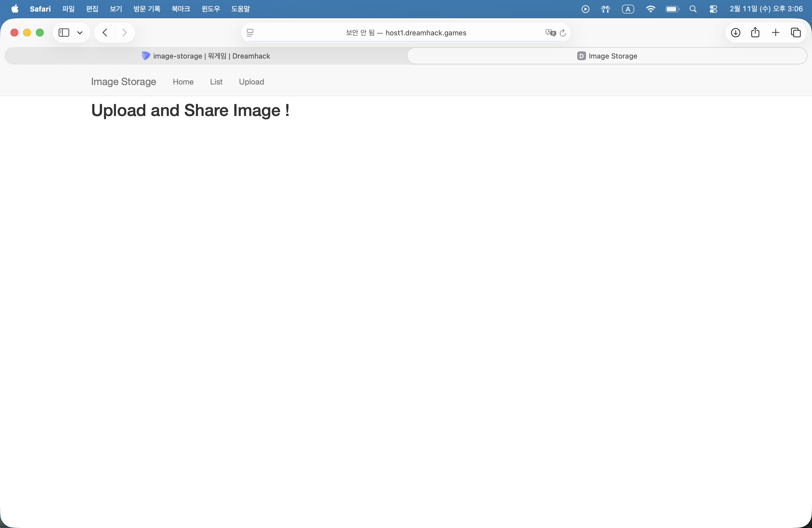Expand the tab group dropdown chevron

coord(80,33)
